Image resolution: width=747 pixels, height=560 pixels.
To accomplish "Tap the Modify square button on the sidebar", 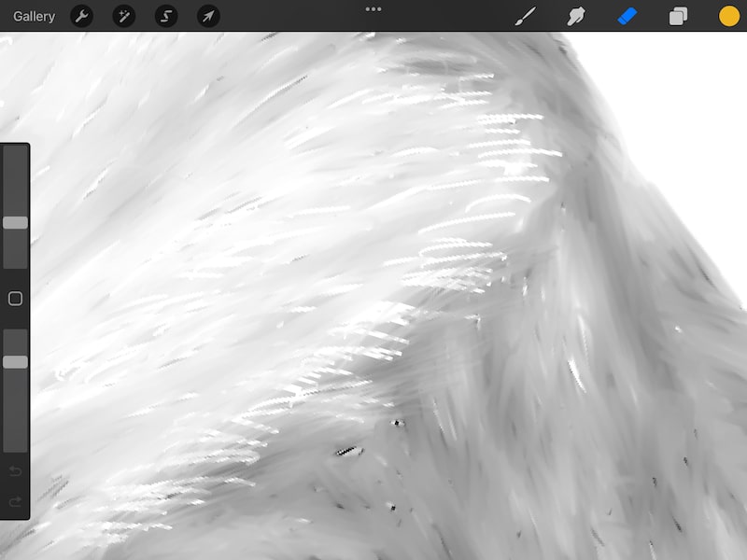I will [x=14, y=297].
